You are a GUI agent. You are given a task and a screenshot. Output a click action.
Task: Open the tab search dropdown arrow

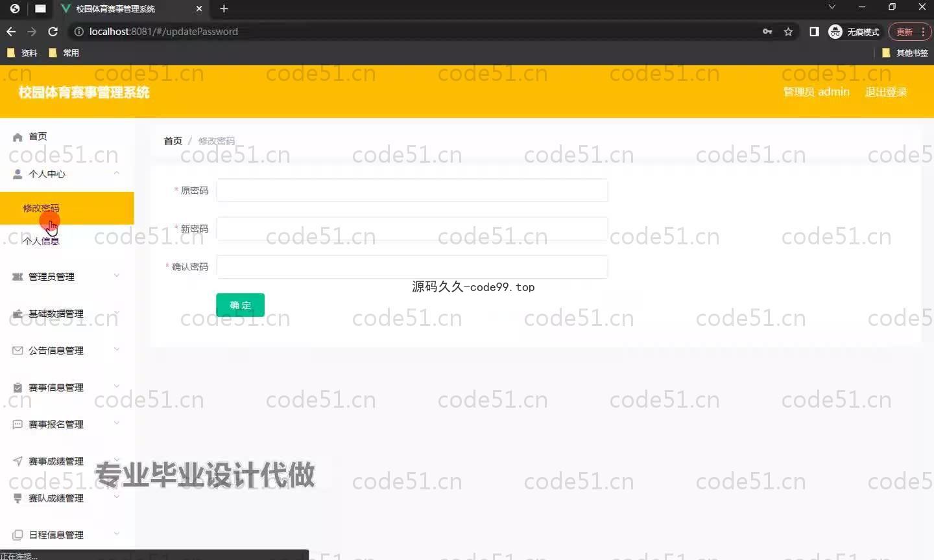[x=832, y=7]
